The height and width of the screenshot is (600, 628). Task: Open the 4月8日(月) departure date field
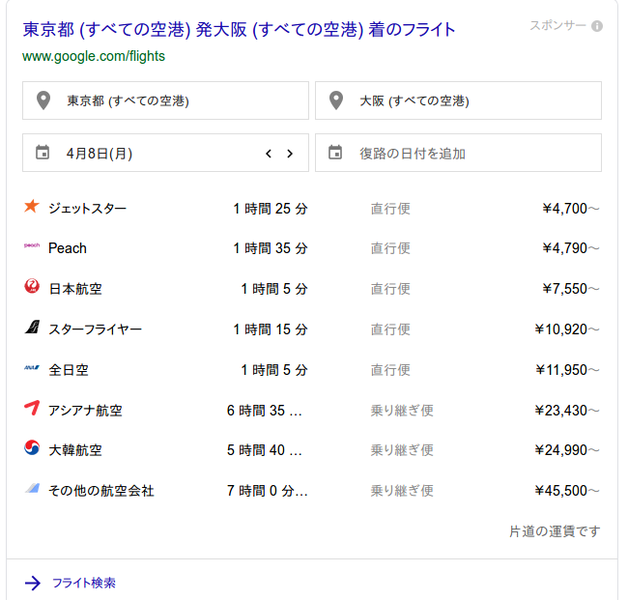click(165, 153)
